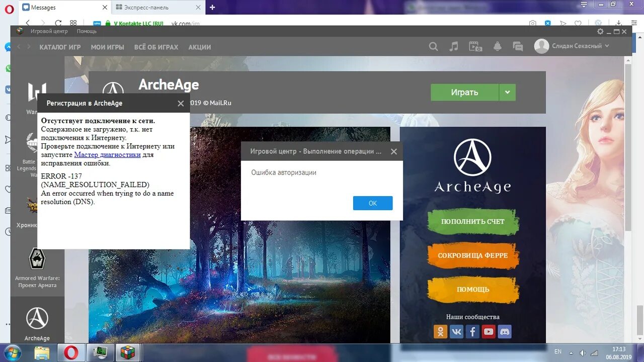Open the МОИ ИГРЫ section
Viewport: 644px width, 362px height.
(107, 47)
